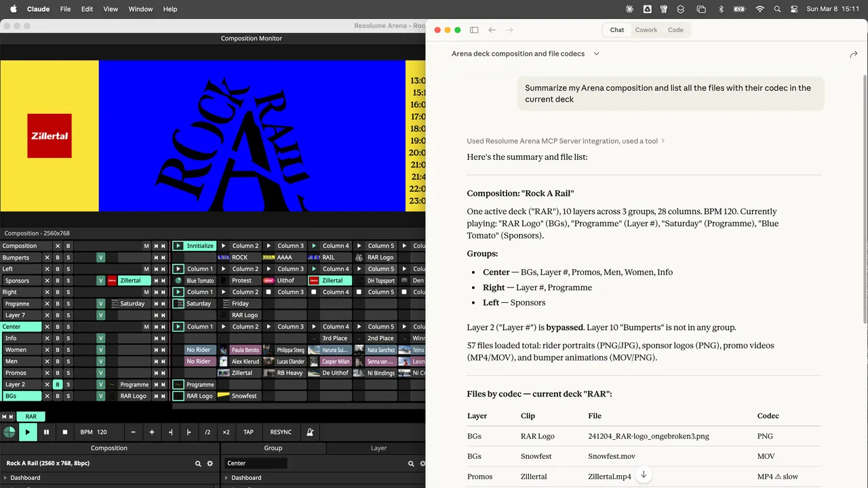868x488 pixels.
Task: Go to previous deck beside RAR tab
Action: [x=4, y=417]
